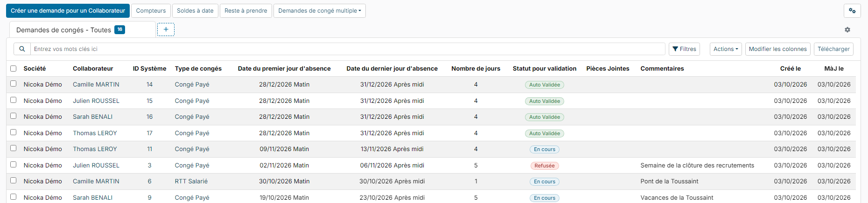Viewport: 868px width, 203px height.
Task: Check the row for ID 15 Julien ROUSSEL
Action: (14, 100)
